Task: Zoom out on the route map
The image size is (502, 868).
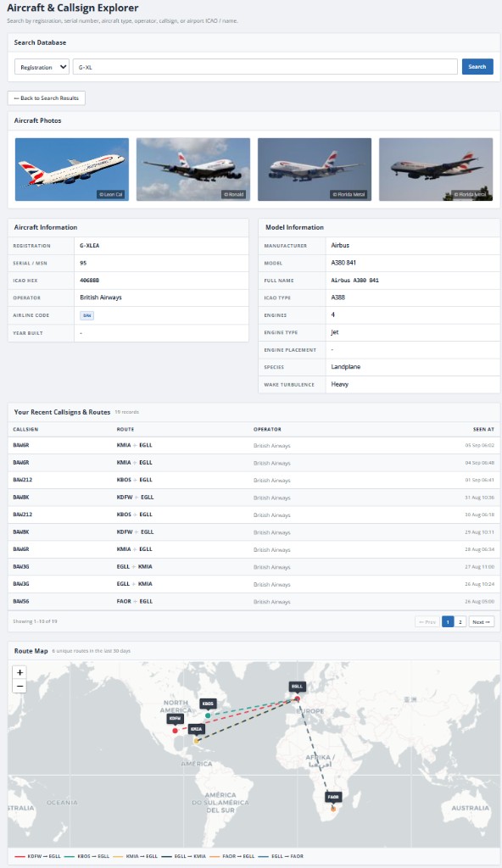Action: pyautogui.click(x=20, y=687)
